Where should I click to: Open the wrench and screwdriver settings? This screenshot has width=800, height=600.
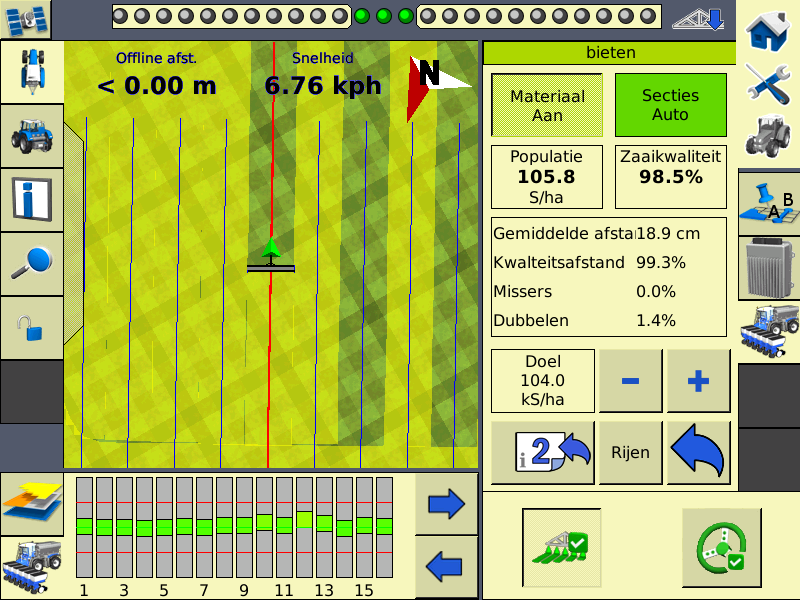[x=768, y=82]
